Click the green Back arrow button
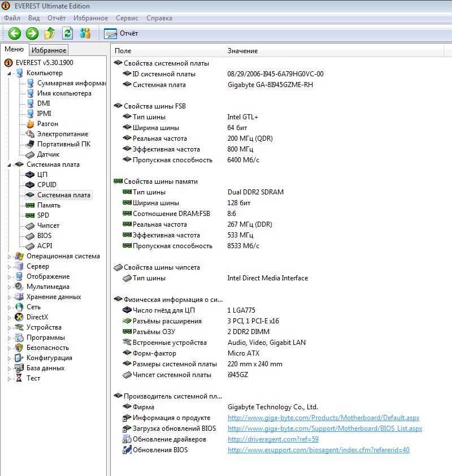The image size is (452, 476). tap(14, 33)
